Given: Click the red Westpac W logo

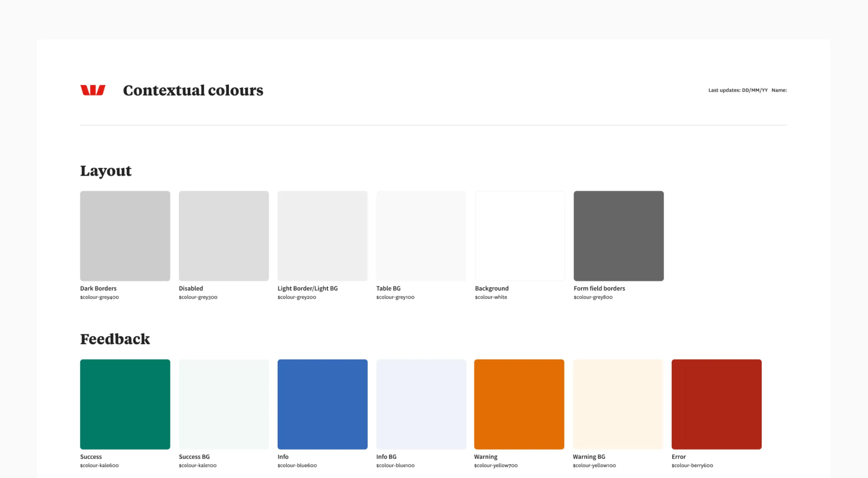Looking at the screenshot, I should (93, 90).
